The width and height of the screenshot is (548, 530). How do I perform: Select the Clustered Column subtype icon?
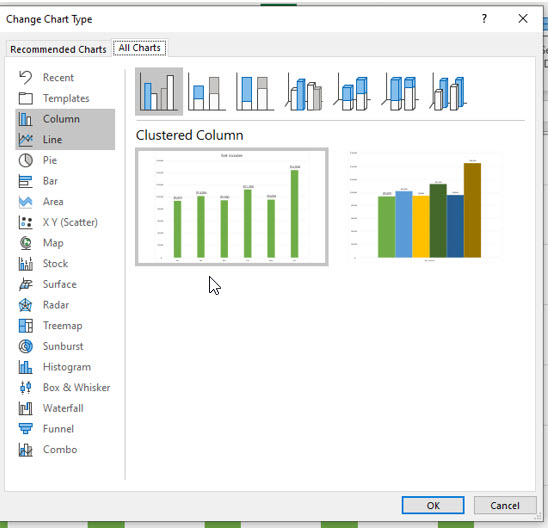coord(159,92)
